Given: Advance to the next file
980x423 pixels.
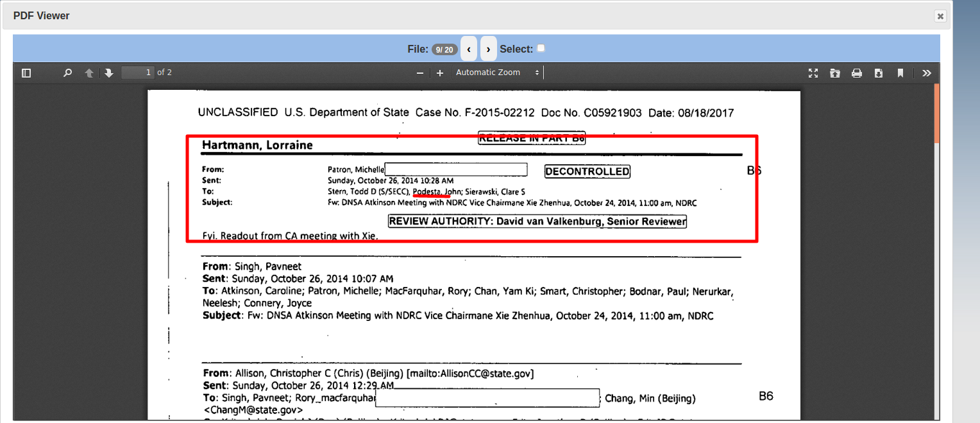Looking at the screenshot, I should [x=489, y=49].
